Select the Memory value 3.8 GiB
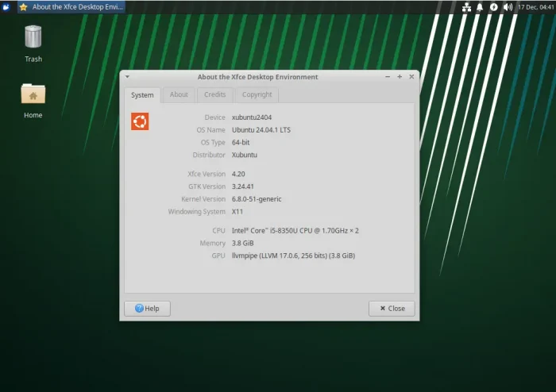 [x=243, y=244]
